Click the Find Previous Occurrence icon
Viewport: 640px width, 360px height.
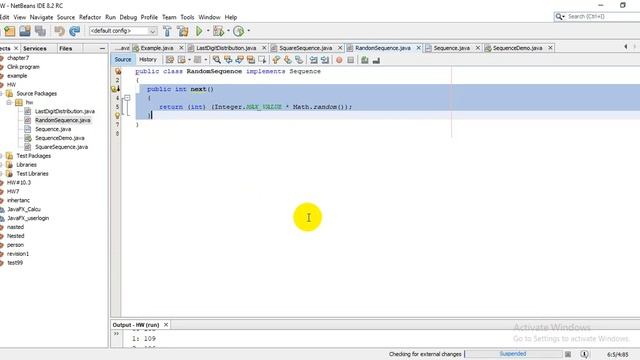tap(228, 60)
